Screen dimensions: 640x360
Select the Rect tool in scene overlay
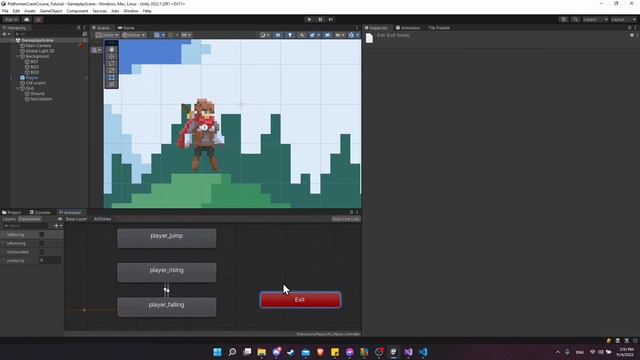(111, 77)
